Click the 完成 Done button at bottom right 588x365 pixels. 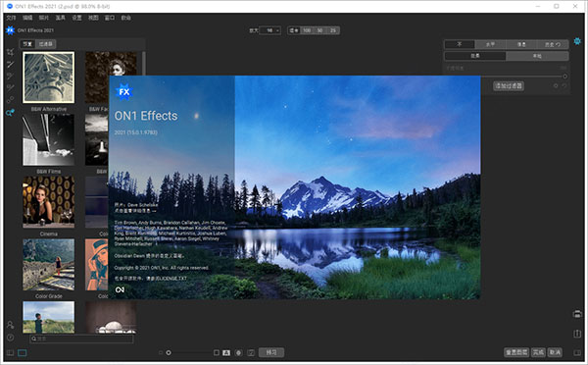coord(538,352)
